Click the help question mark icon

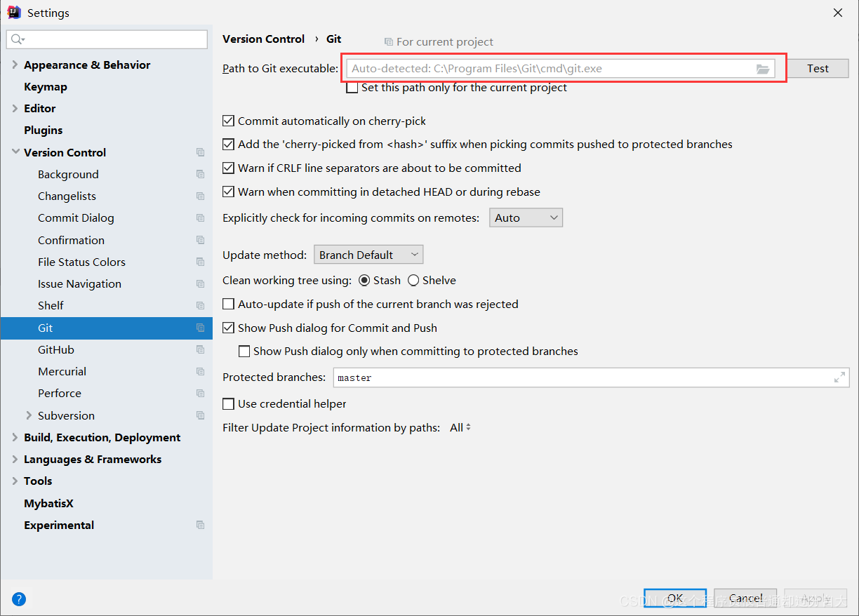pos(19,599)
